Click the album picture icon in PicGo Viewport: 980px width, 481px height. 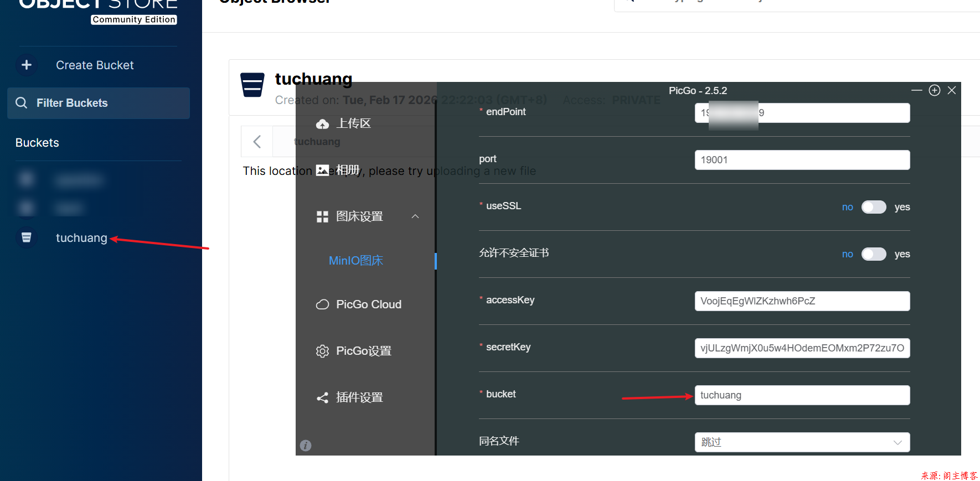[322, 170]
